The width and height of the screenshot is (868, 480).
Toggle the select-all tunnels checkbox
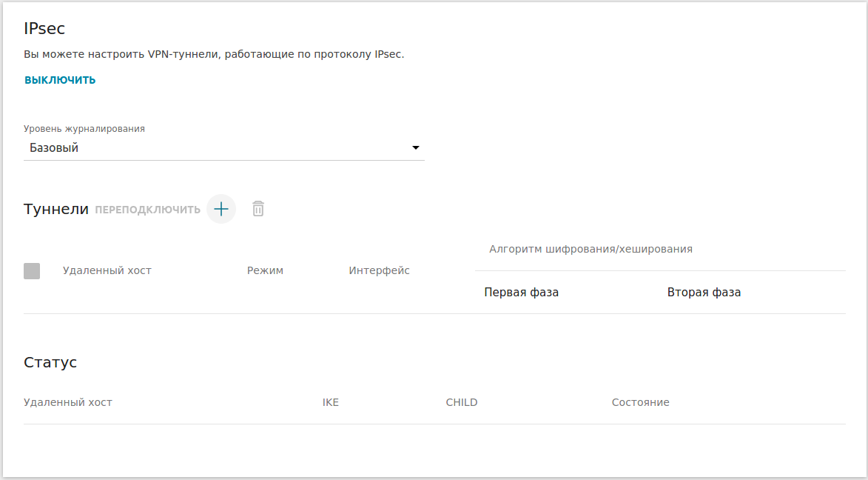coord(32,271)
